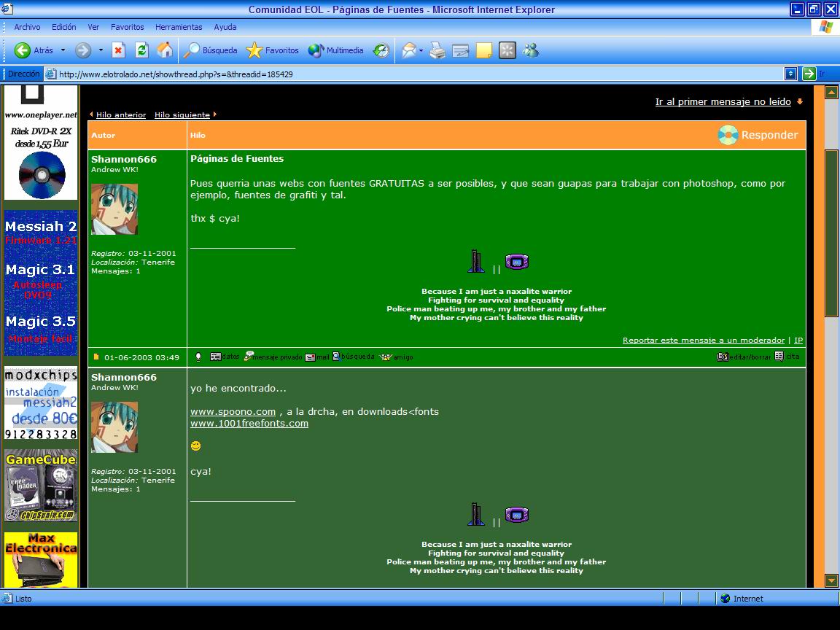Open the 'datos' profile icon
Screen dimensions: 840x630
[x=225, y=357]
